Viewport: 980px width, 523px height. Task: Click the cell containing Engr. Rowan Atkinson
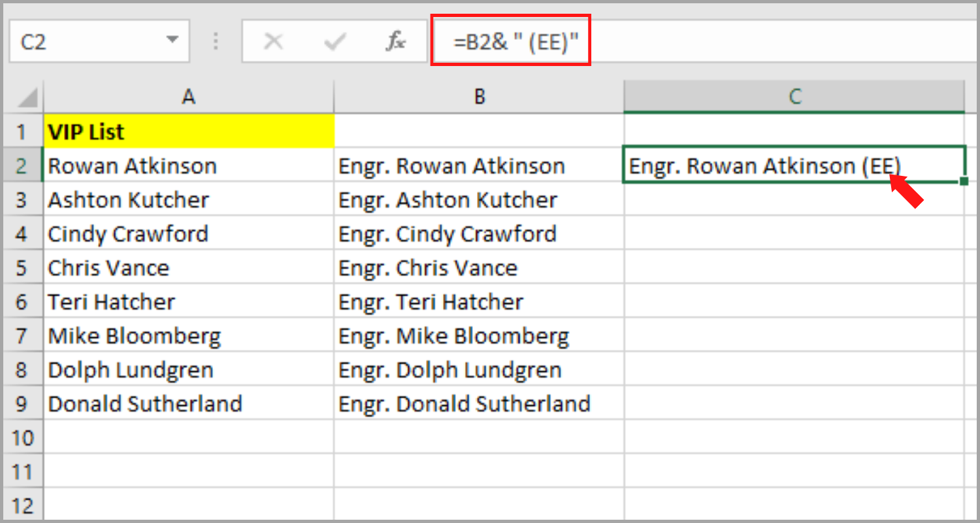click(478, 165)
